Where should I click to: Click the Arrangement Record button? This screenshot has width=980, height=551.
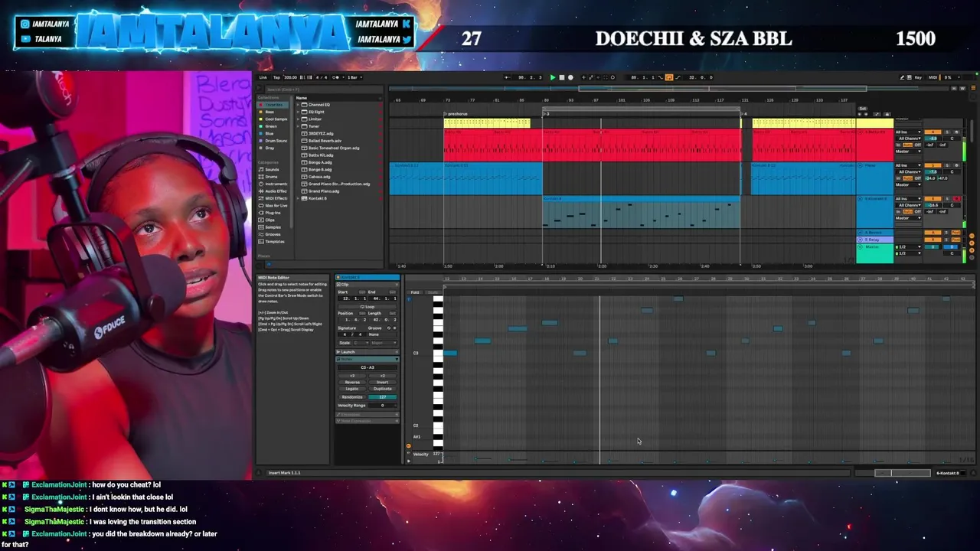(570, 77)
